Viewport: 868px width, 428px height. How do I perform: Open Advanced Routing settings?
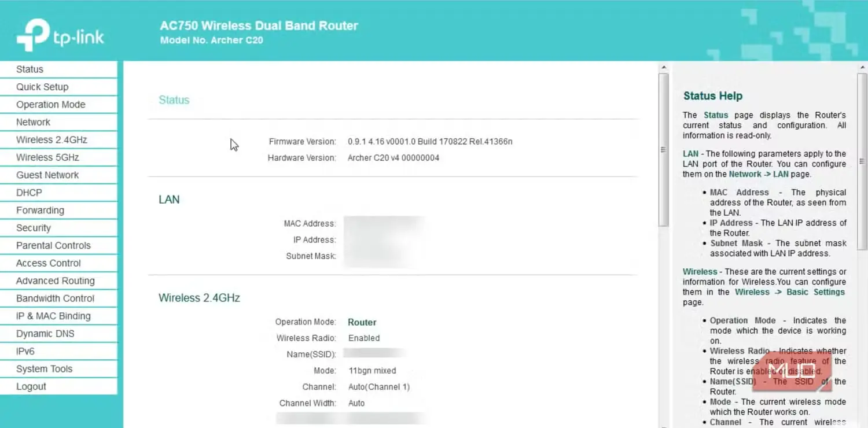coord(58,281)
